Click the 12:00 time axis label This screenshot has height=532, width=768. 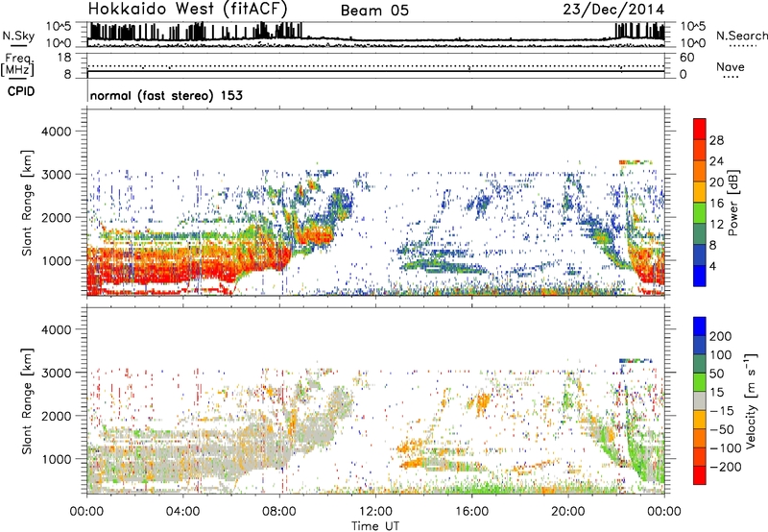[375, 512]
